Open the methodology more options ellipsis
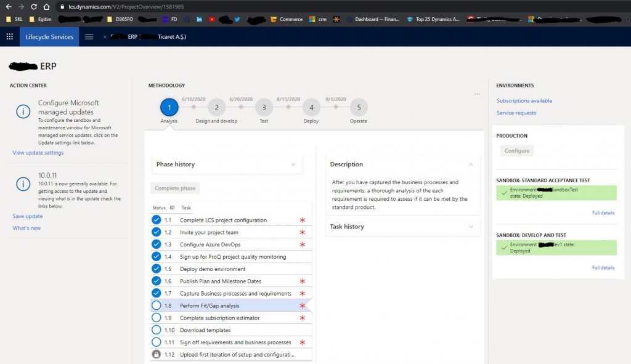The height and width of the screenshot is (364, 631). 477,94
